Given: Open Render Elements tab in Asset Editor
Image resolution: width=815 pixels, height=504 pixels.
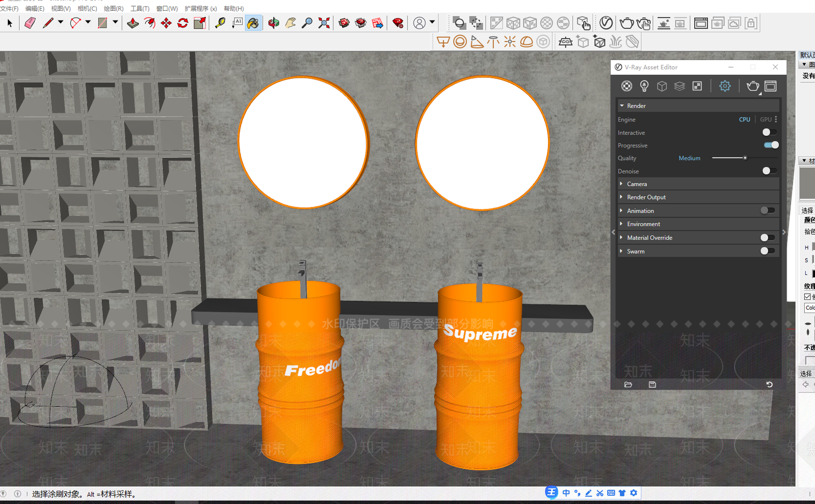Looking at the screenshot, I should click(680, 86).
